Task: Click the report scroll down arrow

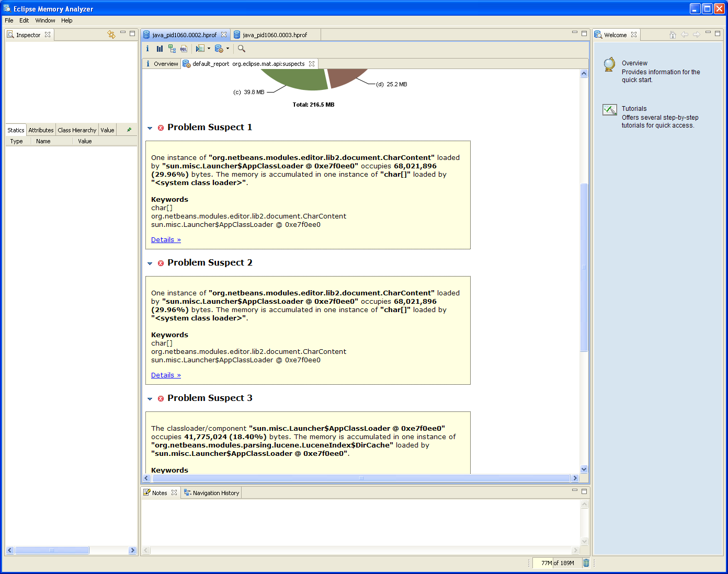Action: coord(584,469)
